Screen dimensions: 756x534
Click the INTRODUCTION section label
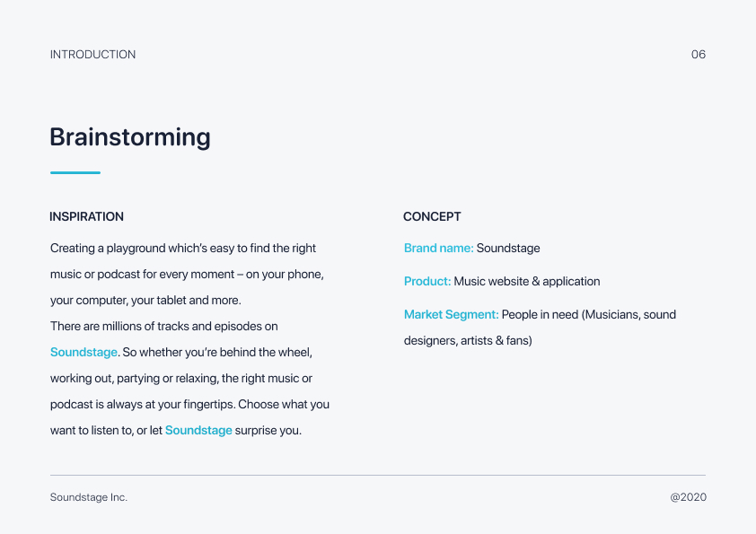[x=93, y=55]
